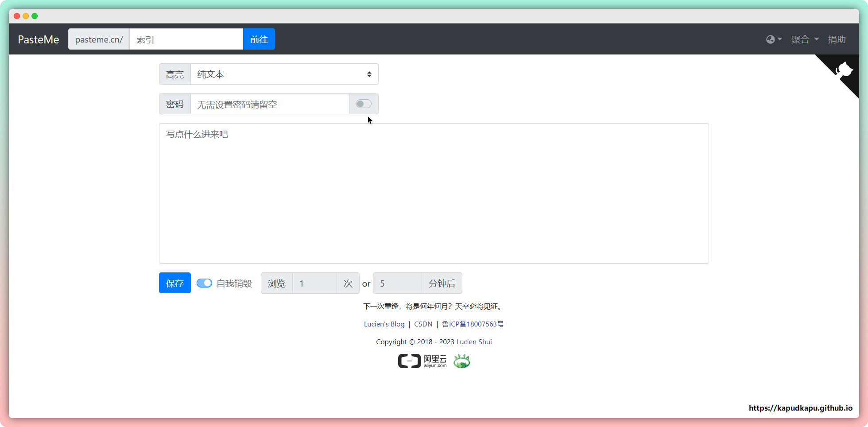The height and width of the screenshot is (427, 868).
Task: Click the green maximize window dot
Action: [35, 16]
